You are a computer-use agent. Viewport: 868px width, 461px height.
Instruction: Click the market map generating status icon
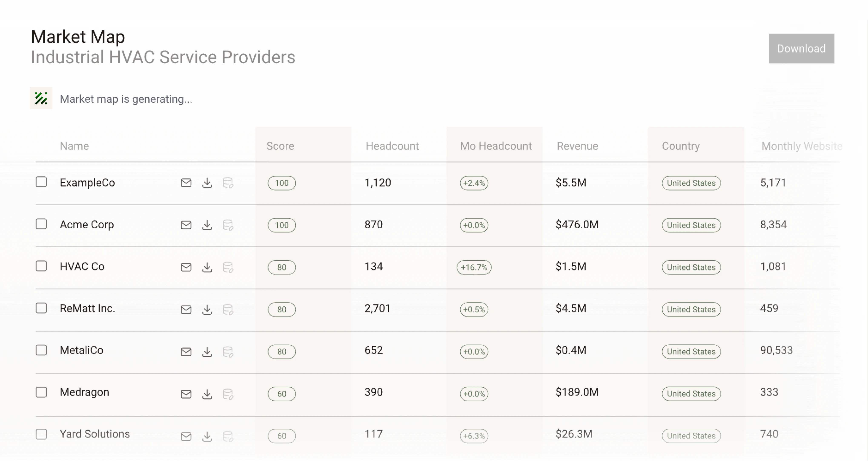click(41, 98)
